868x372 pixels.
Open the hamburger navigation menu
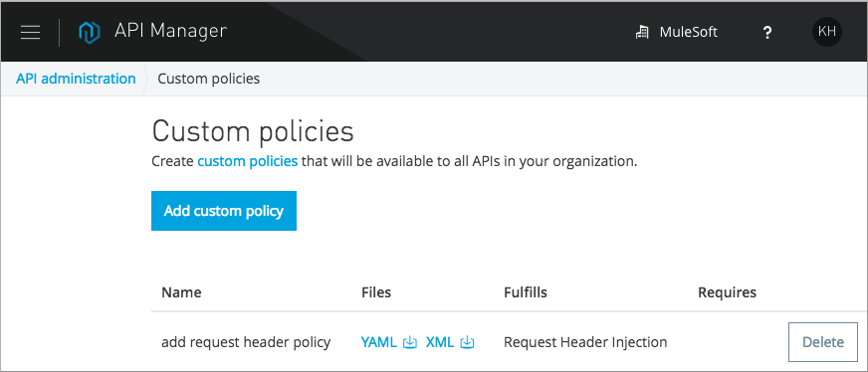pos(30,32)
